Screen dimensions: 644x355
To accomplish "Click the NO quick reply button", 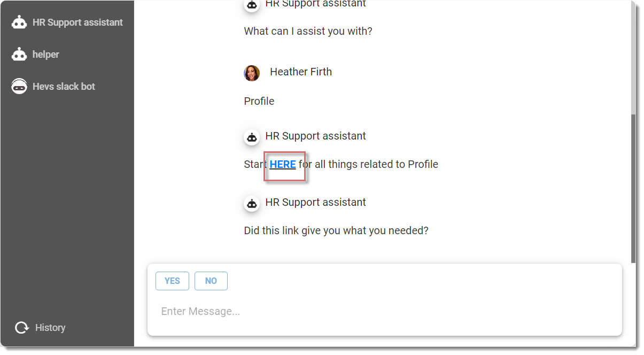I will (211, 281).
